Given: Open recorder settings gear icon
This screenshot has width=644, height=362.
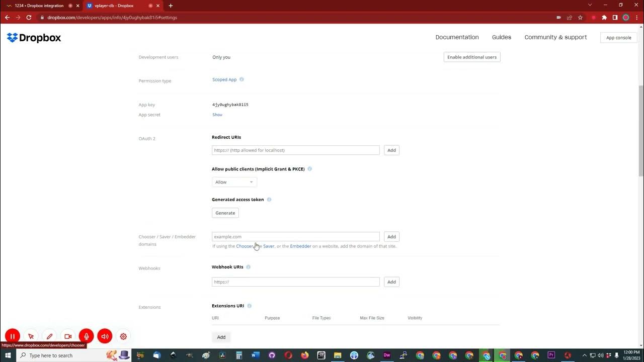Looking at the screenshot, I should (x=123, y=336).
